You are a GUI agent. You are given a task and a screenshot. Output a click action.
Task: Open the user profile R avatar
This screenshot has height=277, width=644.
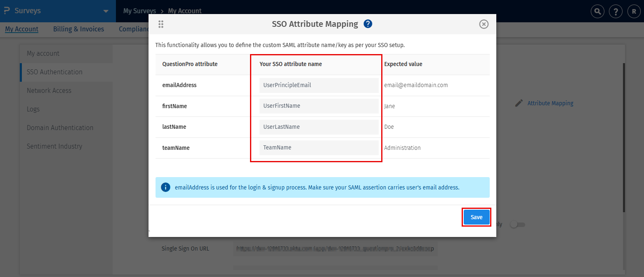tap(634, 11)
